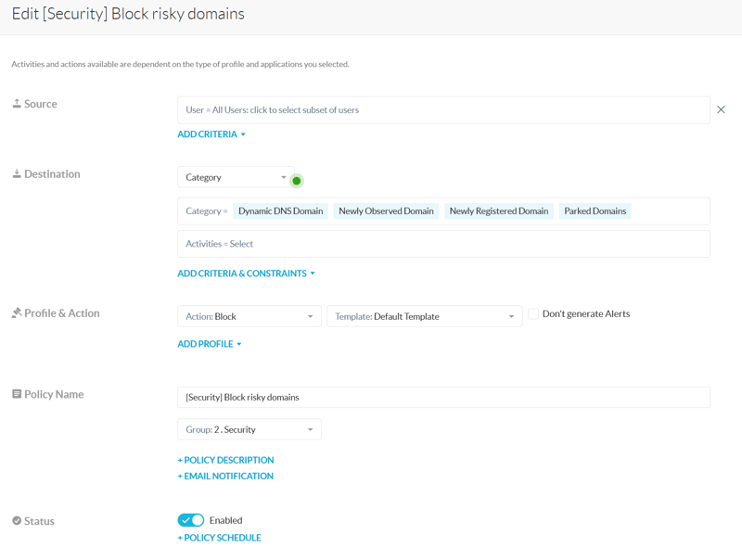742x560 pixels.
Task: Click the Activities = Select field
Action: point(443,244)
